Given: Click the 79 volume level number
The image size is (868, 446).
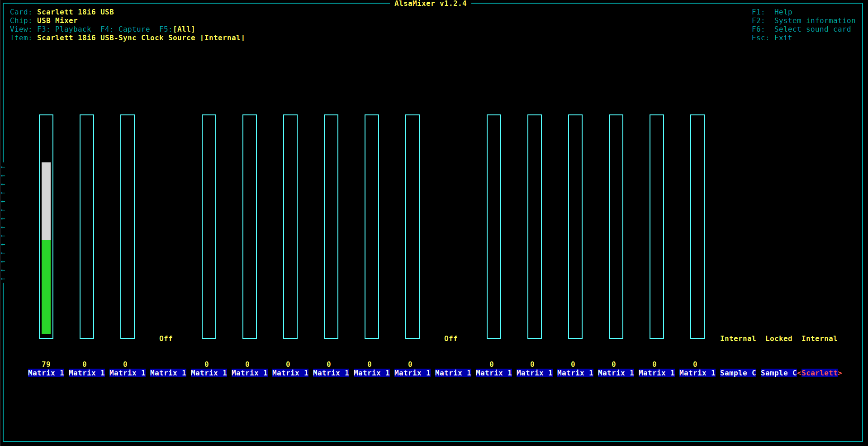Looking at the screenshot, I should (46, 365).
